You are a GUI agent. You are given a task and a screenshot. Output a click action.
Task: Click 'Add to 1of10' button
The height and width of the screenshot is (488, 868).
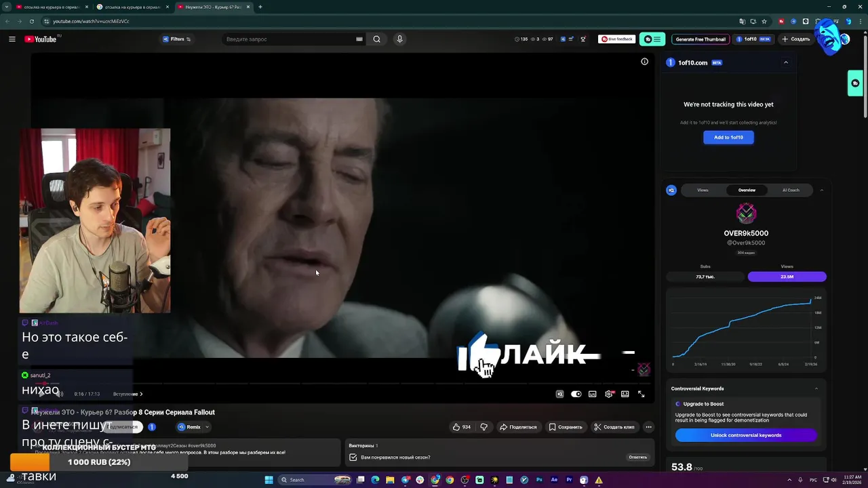728,137
